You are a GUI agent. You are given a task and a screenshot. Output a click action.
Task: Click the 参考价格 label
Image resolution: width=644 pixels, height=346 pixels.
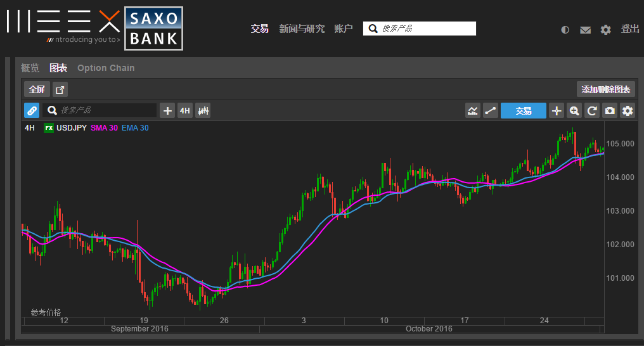[46, 312]
